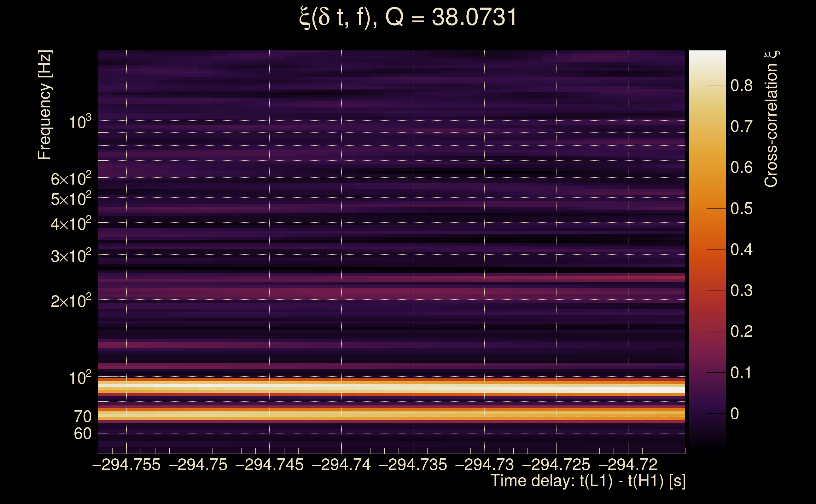
Task: Click the faint magenta band near 200 Hz
Action: tap(367, 293)
